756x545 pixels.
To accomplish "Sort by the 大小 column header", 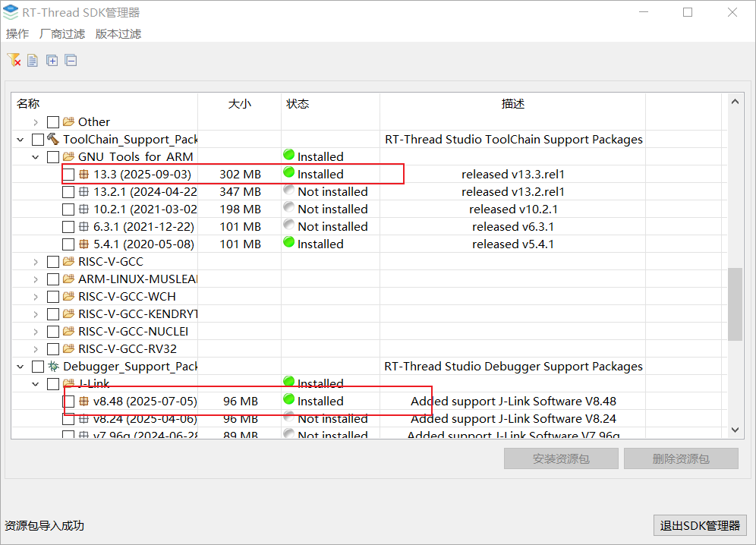I will tap(240, 103).
